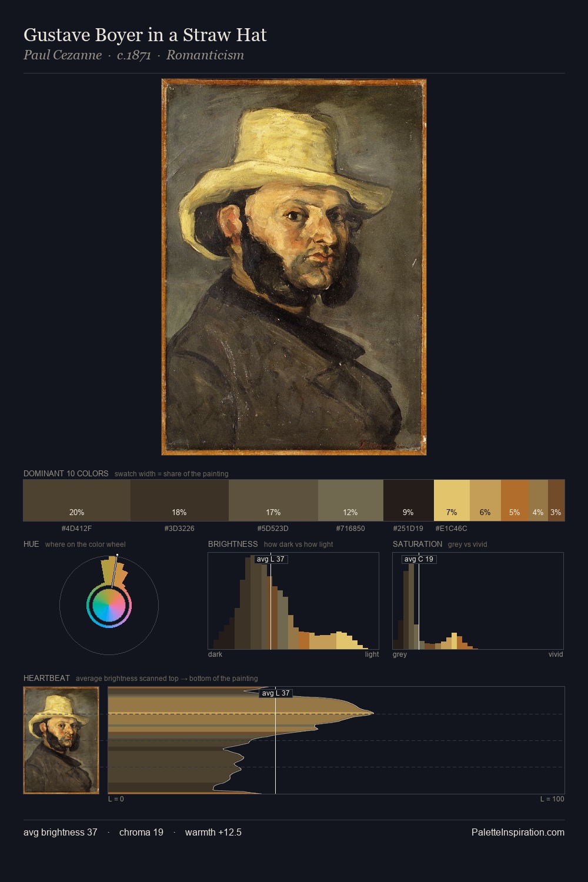Click 'how dark vs how light' caption
This screenshot has height=882, width=588.
[299, 544]
